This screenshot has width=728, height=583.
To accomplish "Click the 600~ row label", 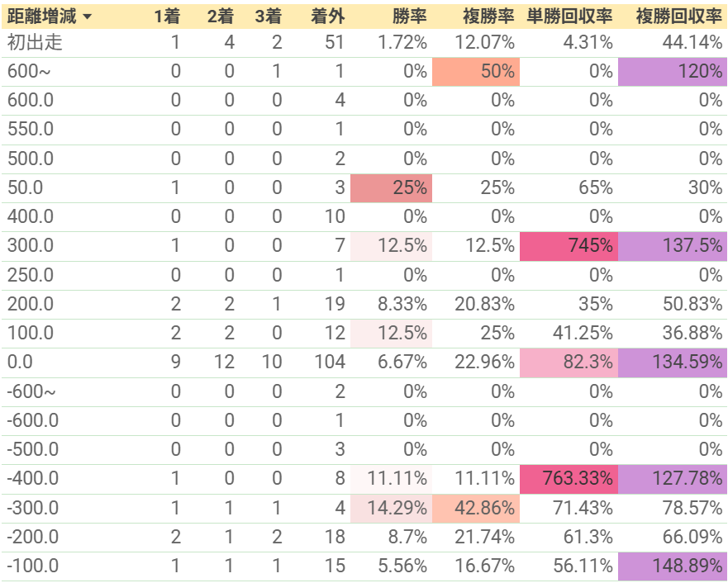I will (x=29, y=71).
